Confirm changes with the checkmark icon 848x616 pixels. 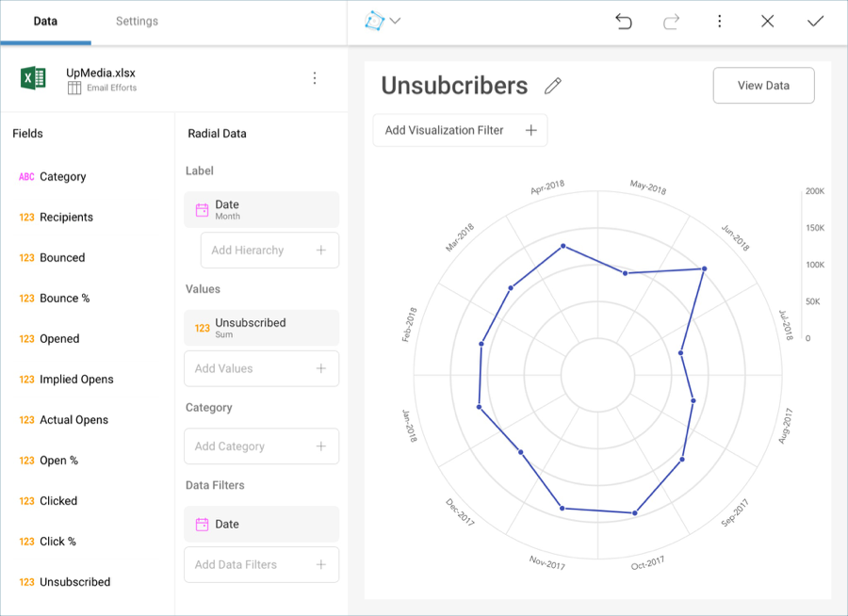(815, 21)
